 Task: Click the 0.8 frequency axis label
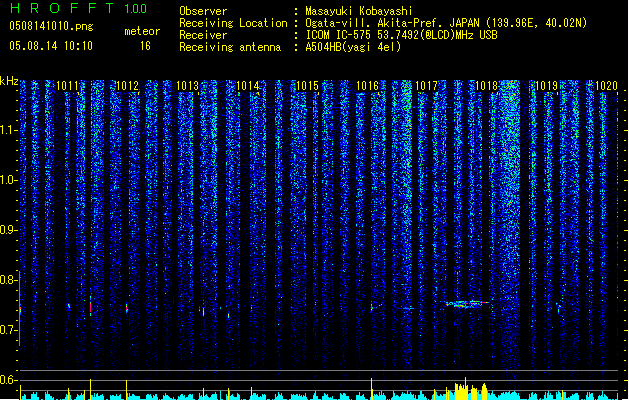click(x=8, y=280)
